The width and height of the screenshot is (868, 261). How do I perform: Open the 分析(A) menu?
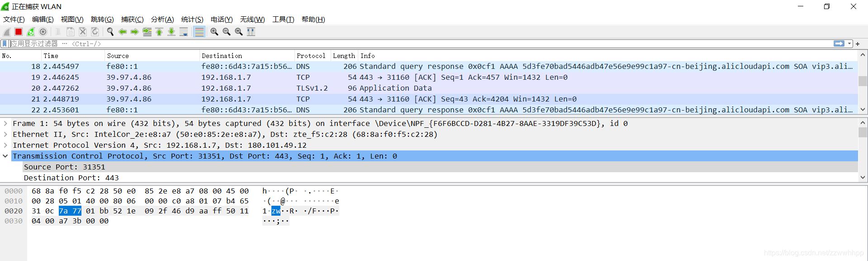coord(162,19)
